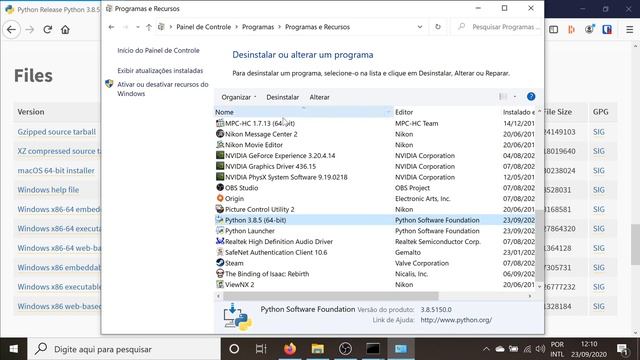
Task: Show hidden system tray icons
Action: pyautogui.click(x=486, y=349)
